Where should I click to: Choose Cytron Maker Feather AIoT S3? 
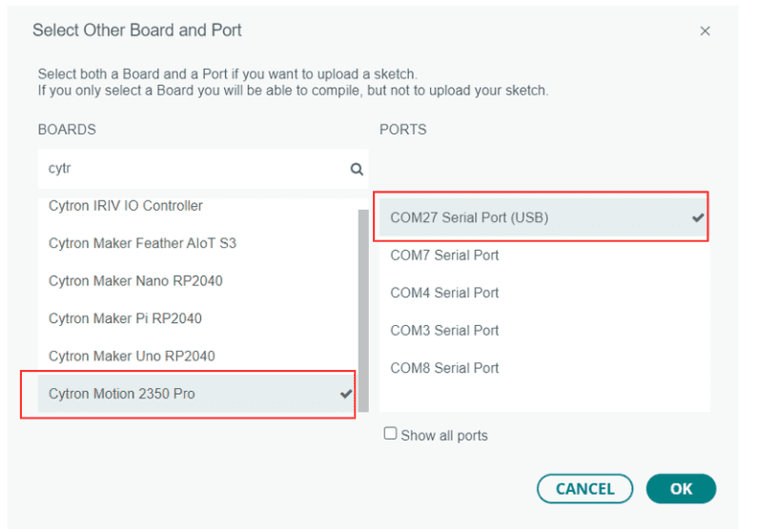tap(142, 243)
